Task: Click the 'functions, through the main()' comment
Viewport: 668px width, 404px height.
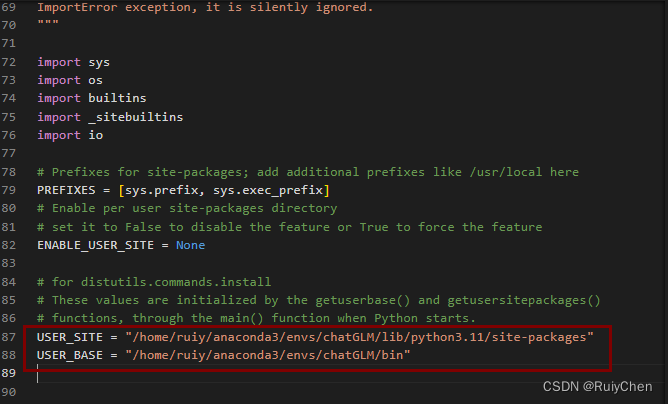Action: [x=256, y=318]
